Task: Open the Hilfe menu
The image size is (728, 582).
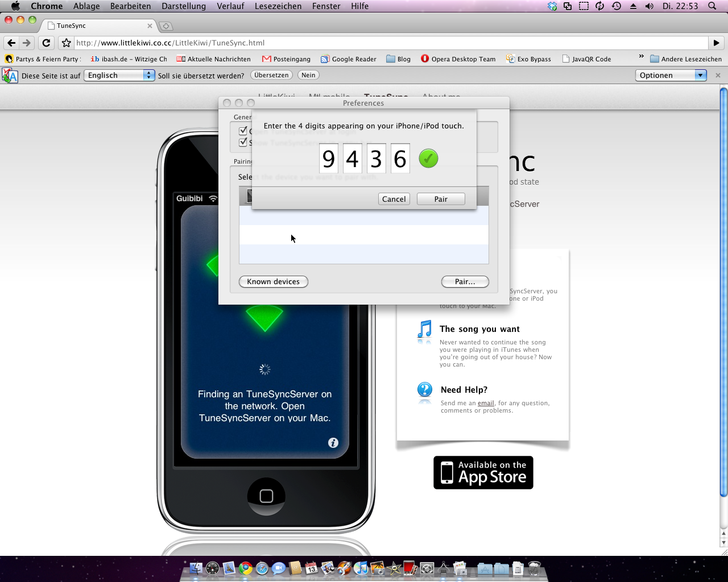Action: pos(360,6)
